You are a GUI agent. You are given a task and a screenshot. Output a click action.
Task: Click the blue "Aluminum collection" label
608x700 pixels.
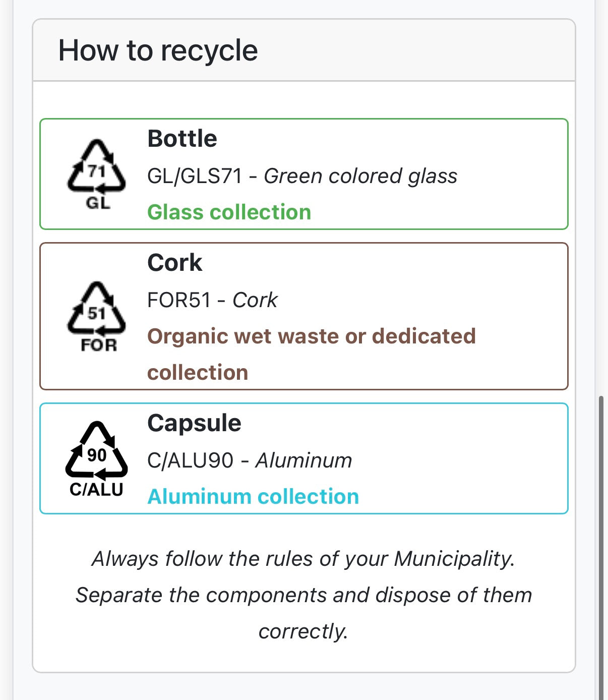tap(253, 497)
